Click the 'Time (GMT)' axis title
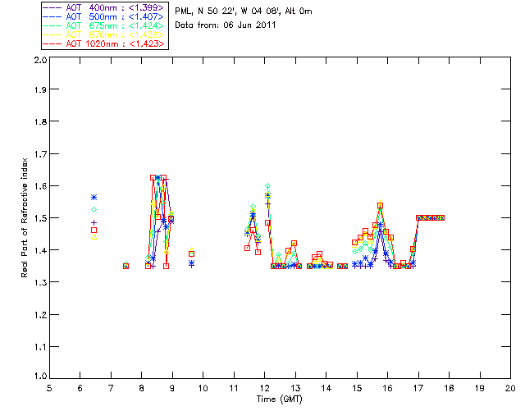 click(280, 399)
